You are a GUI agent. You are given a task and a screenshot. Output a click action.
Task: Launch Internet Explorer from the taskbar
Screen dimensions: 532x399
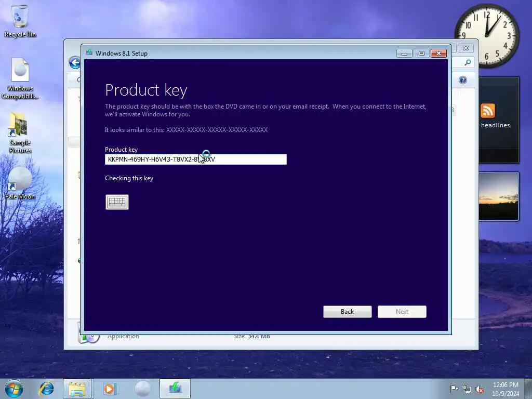click(46, 389)
